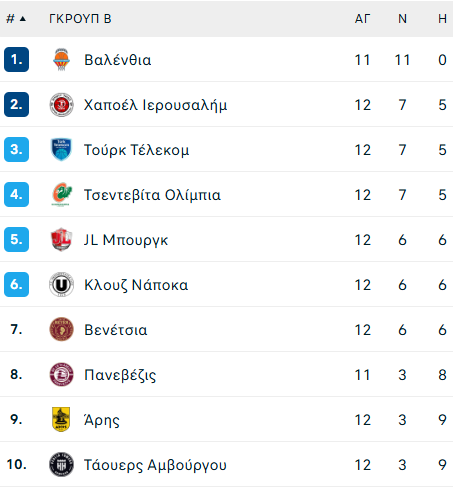Click the Cedevita Olimpija dragon logo
This screenshot has height=487, width=453.
(61, 195)
